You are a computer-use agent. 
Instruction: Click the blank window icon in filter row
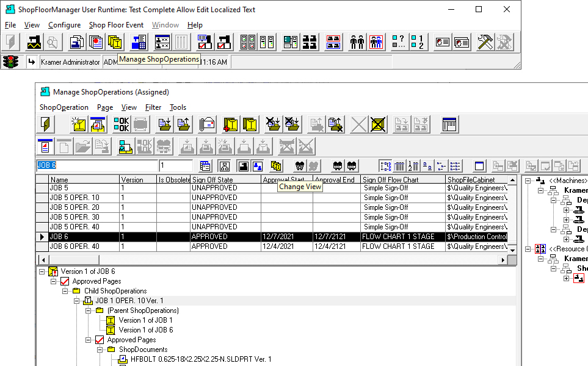pos(479,165)
